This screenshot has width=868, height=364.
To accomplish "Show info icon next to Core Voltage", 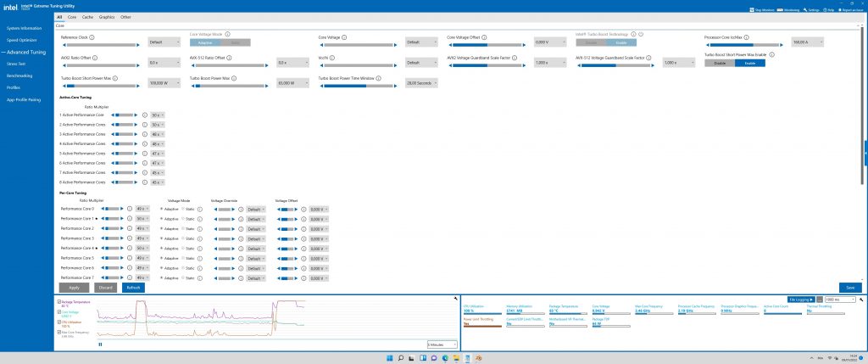I will point(344,37).
